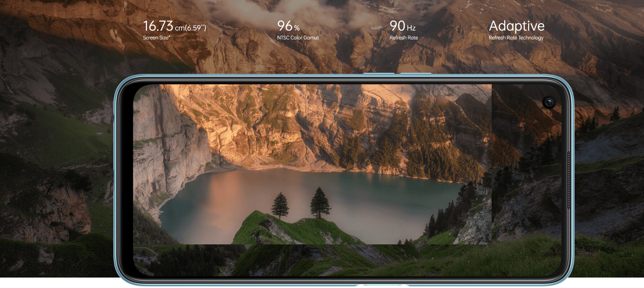Screen dimensions: 644x288
Task: Click the phone's punch-hole front camera
Action: point(549,102)
